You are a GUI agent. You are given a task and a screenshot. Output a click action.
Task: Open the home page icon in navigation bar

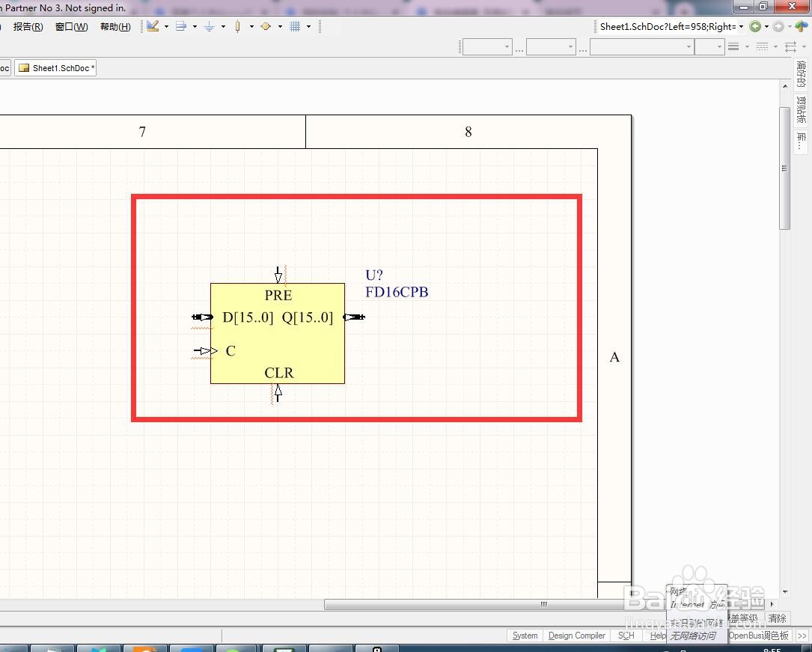click(x=801, y=26)
